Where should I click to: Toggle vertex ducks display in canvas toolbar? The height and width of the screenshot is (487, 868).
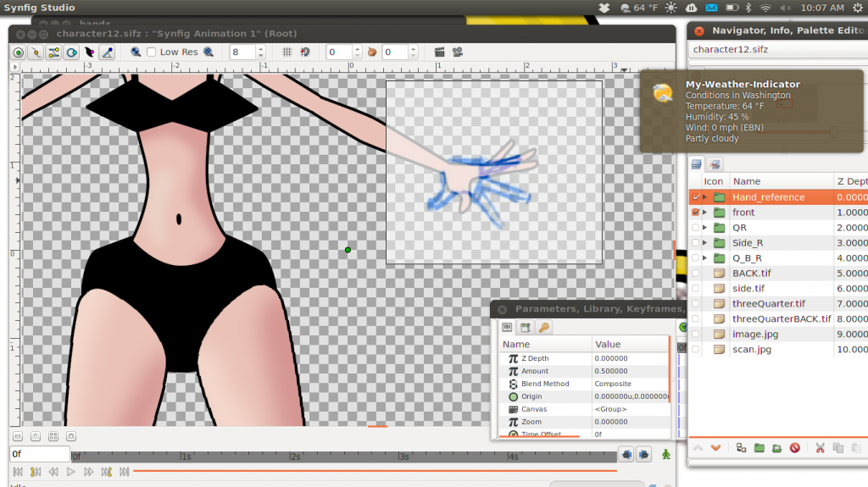point(36,52)
